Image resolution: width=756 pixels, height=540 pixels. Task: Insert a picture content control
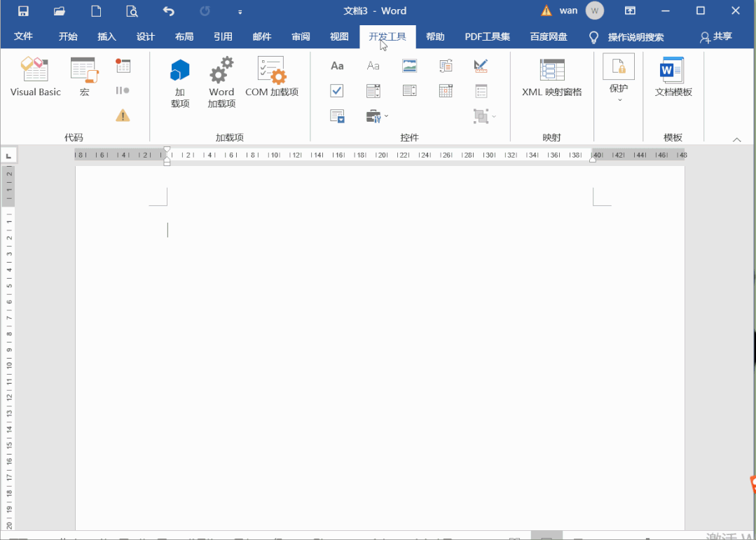coord(410,66)
